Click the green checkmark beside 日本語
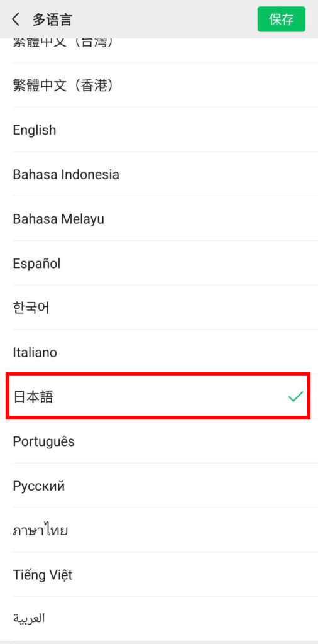 point(295,396)
